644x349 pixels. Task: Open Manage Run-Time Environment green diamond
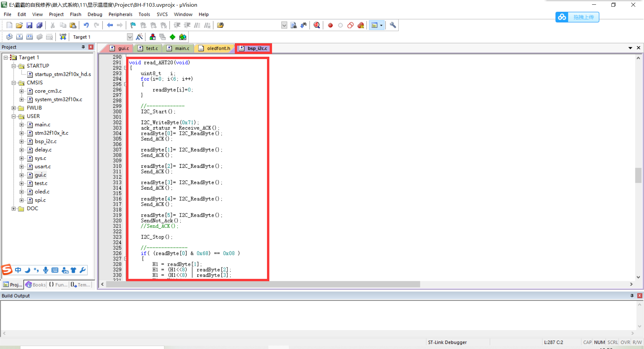tap(172, 37)
